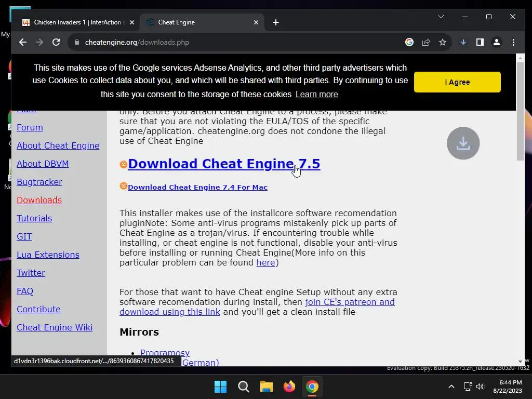The width and height of the screenshot is (532, 399).
Task: Open Cheat Engine Wiki link
Action: coord(55,327)
